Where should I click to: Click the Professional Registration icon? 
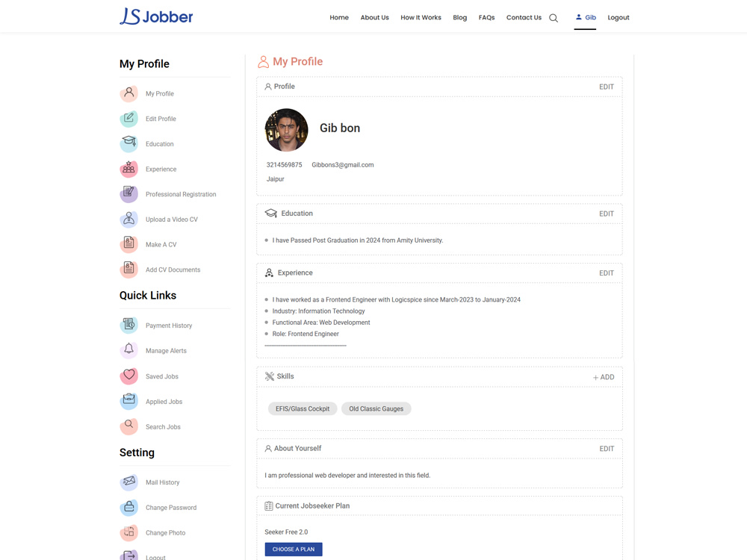coord(128,194)
